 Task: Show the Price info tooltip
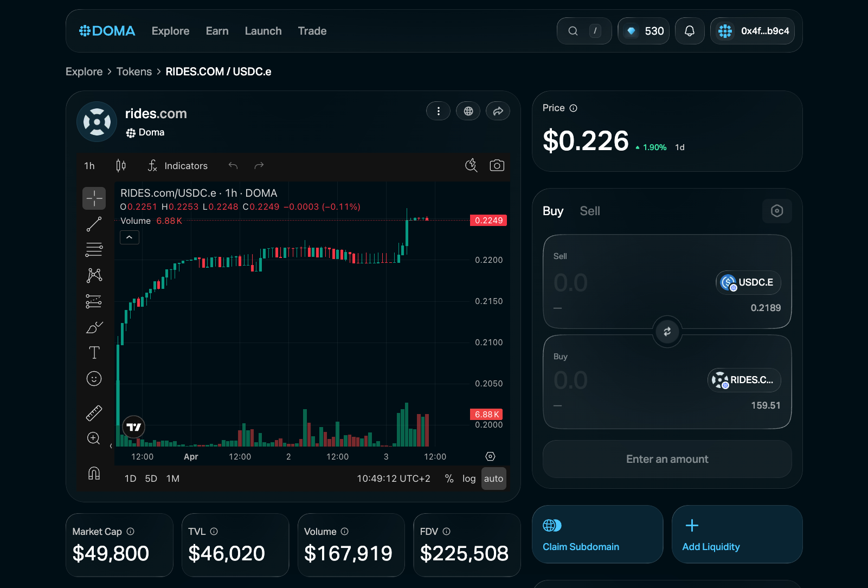pos(574,108)
